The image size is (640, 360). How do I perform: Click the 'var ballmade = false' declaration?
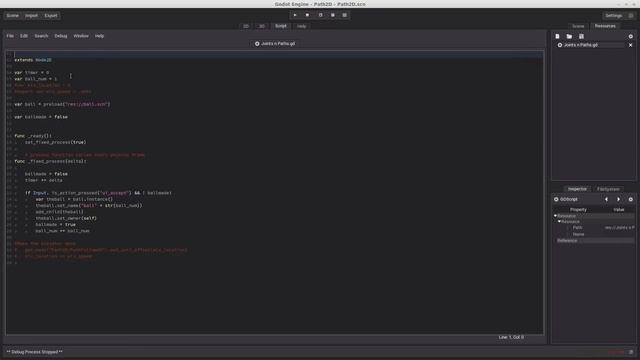click(x=41, y=117)
